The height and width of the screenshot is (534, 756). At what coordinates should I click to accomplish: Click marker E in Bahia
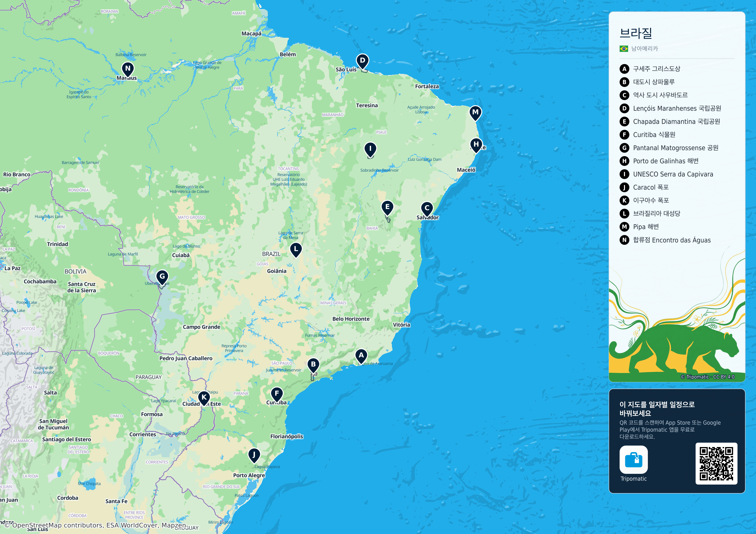click(387, 208)
